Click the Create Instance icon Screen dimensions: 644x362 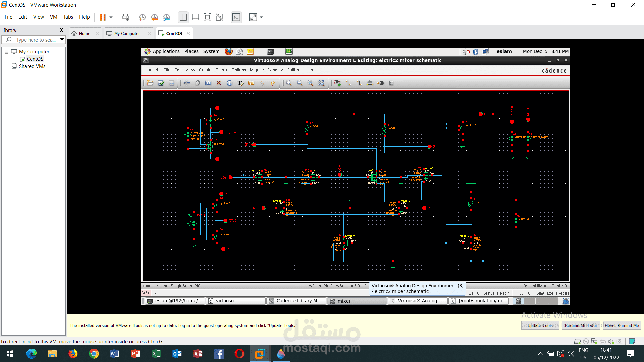pyautogui.click(x=337, y=83)
